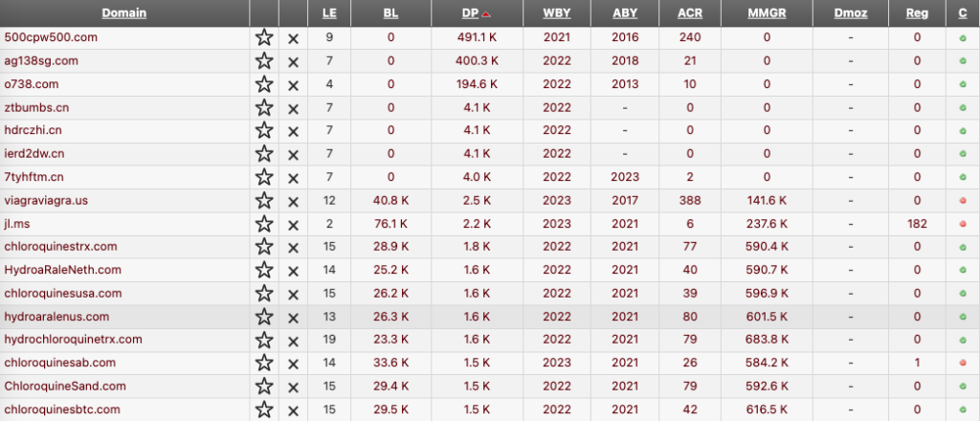Star the viagraviagra.us domain
980x421 pixels.
[x=264, y=201]
